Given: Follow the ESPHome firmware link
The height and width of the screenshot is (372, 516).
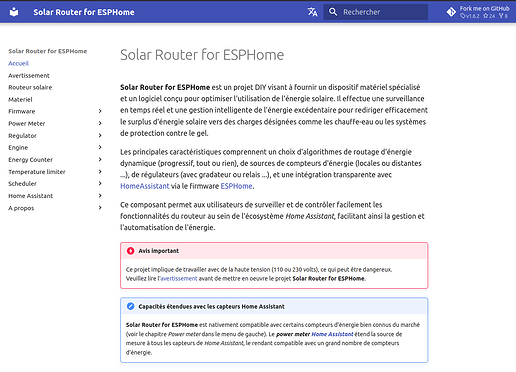Looking at the screenshot, I should [236, 186].
